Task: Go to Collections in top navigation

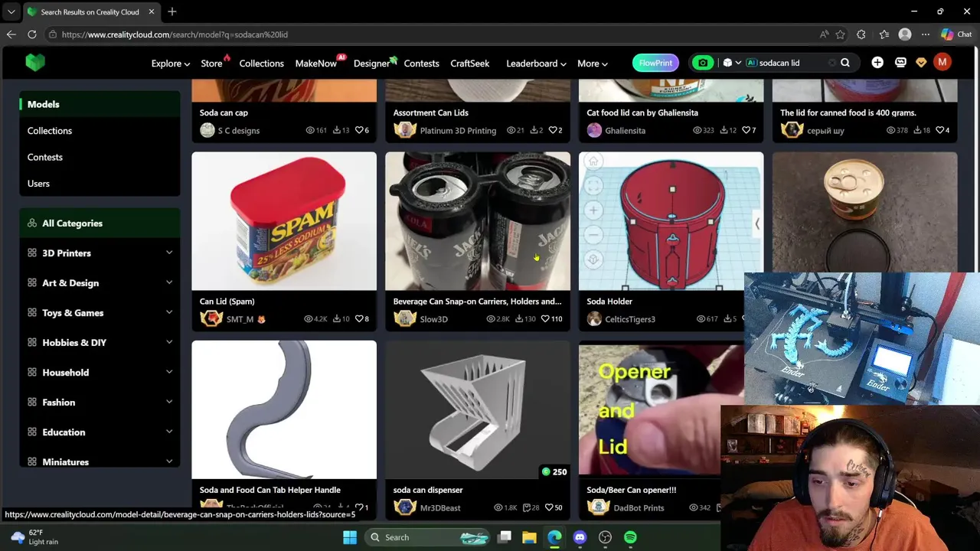Action: click(x=261, y=64)
